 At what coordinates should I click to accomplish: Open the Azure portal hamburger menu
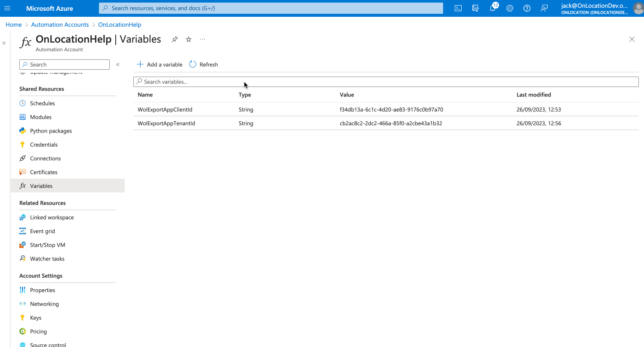[7, 8]
